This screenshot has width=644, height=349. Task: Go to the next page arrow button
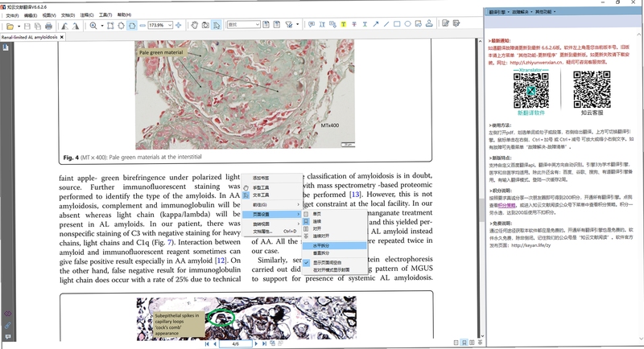tap(256, 343)
